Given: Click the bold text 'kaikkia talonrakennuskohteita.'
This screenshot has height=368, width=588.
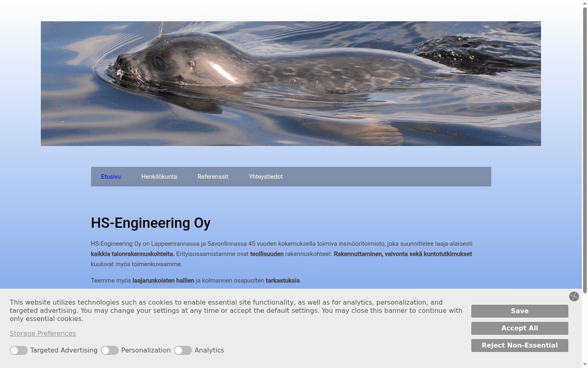Looking at the screenshot, I should [133, 254].
